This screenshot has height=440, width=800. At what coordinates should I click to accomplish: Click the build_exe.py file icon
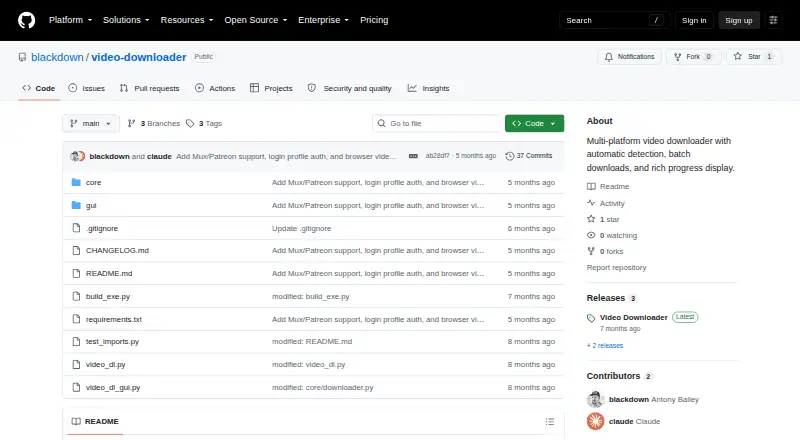[76, 296]
